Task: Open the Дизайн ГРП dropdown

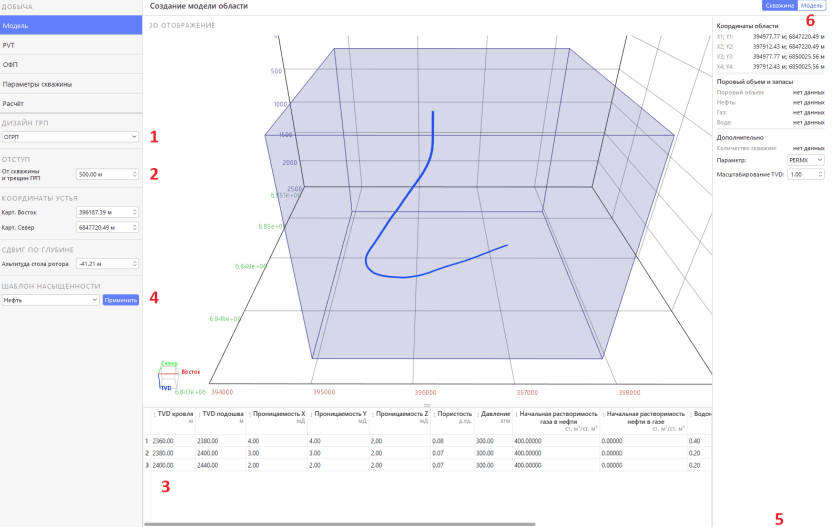Action: (70, 136)
